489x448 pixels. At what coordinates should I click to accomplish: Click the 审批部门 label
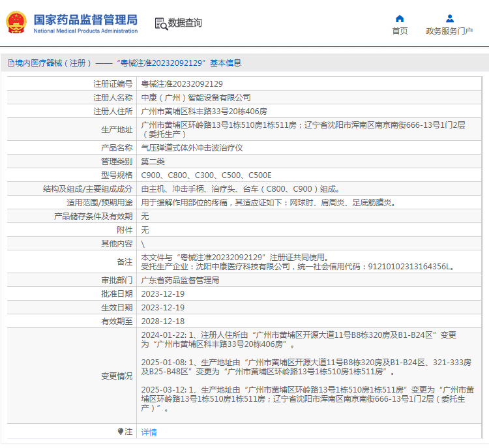click(x=117, y=280)
